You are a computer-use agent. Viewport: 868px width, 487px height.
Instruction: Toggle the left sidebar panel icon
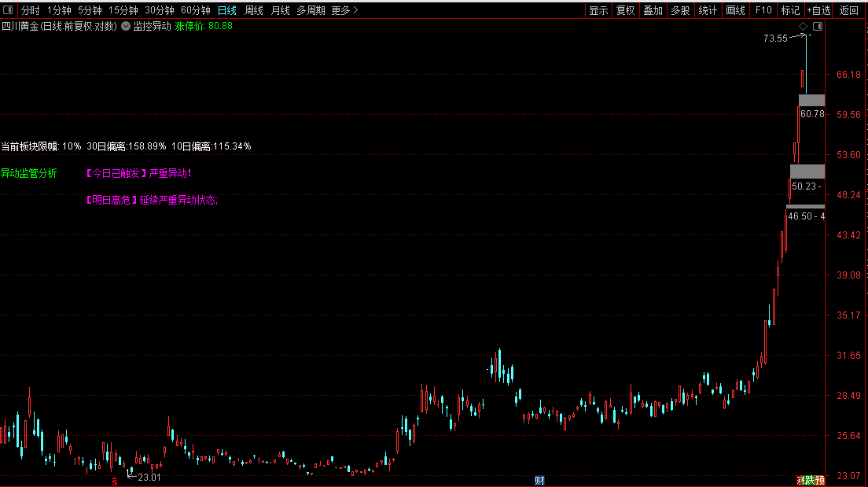tap(8, 10)
